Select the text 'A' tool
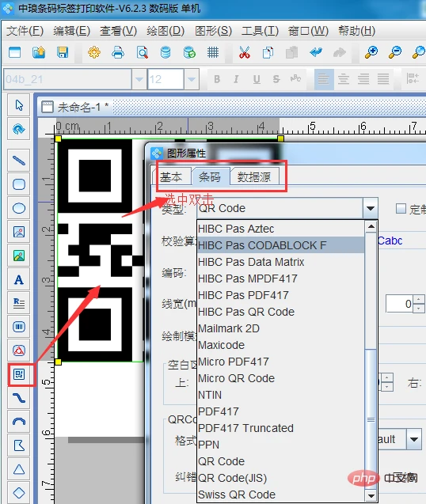Screen dimensions: 426x504 (x=19, y=279)
